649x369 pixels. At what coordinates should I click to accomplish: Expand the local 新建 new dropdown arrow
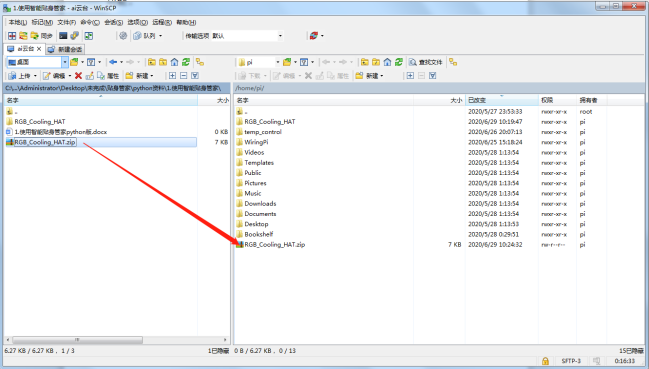pos(152,76)
